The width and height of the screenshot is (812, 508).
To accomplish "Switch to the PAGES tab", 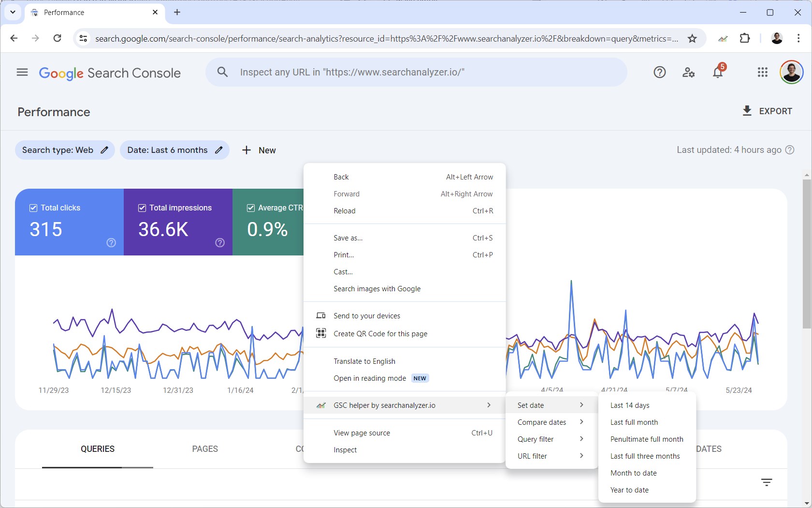I will click(x=204, y=449).
